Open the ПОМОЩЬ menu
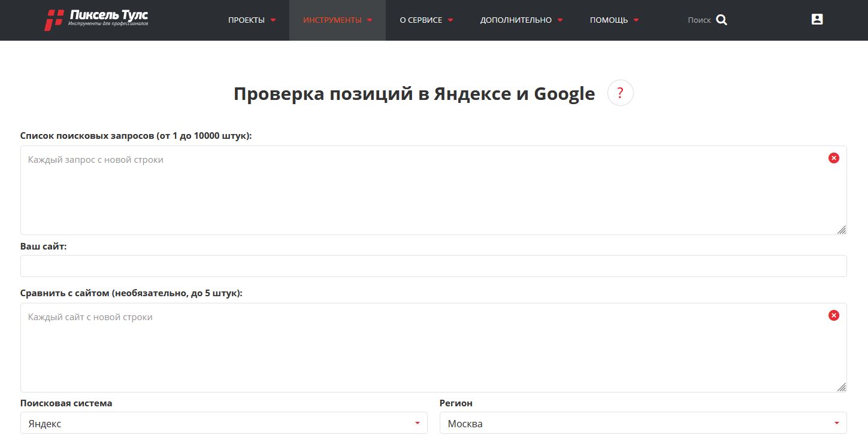Screen dimensions: 868x441 click(614, 20)
